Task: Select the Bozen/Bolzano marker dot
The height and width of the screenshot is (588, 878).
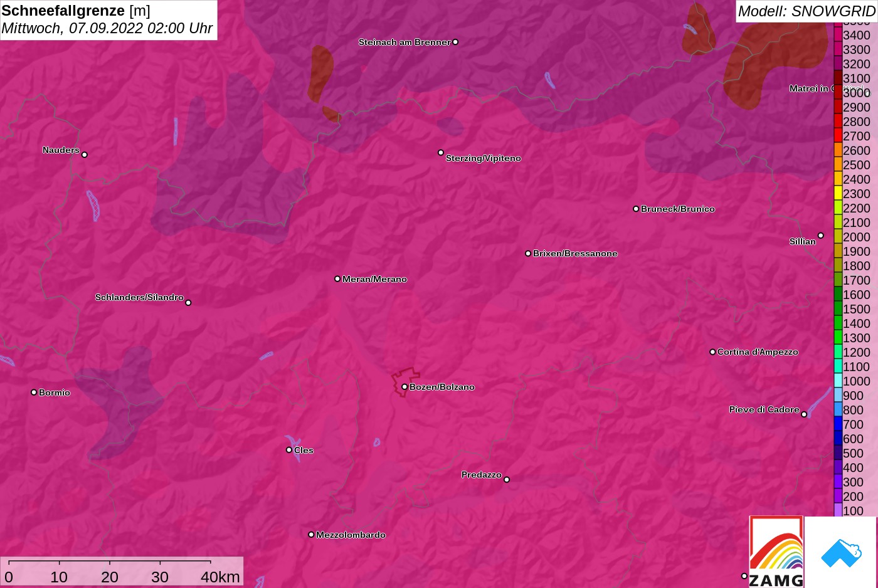Action: (405, 387)
